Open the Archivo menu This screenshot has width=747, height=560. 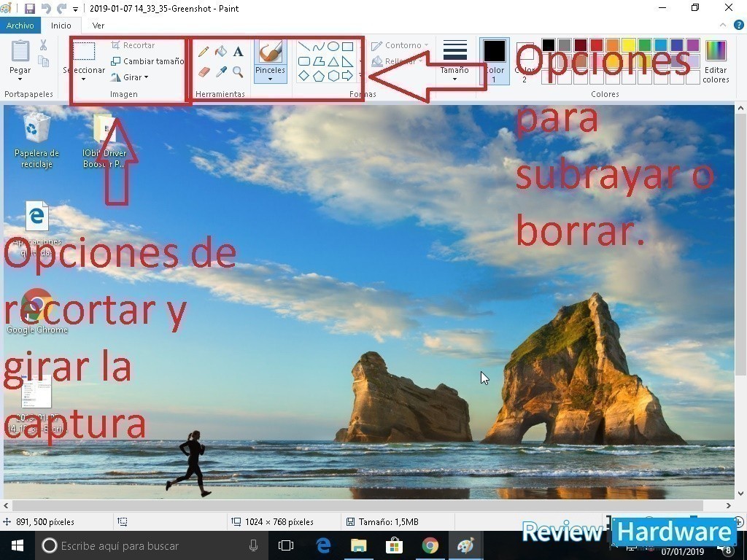click(x=20, y=26)
